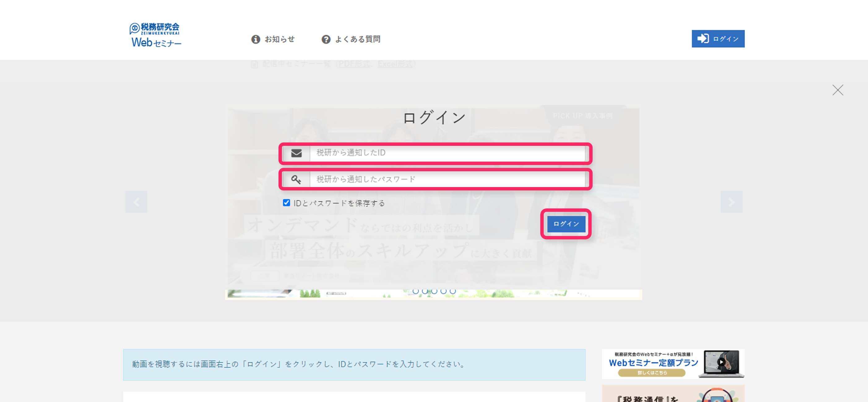
Task: Click the question mark icon beside よくある質問
Action: (x=326, y=39)
